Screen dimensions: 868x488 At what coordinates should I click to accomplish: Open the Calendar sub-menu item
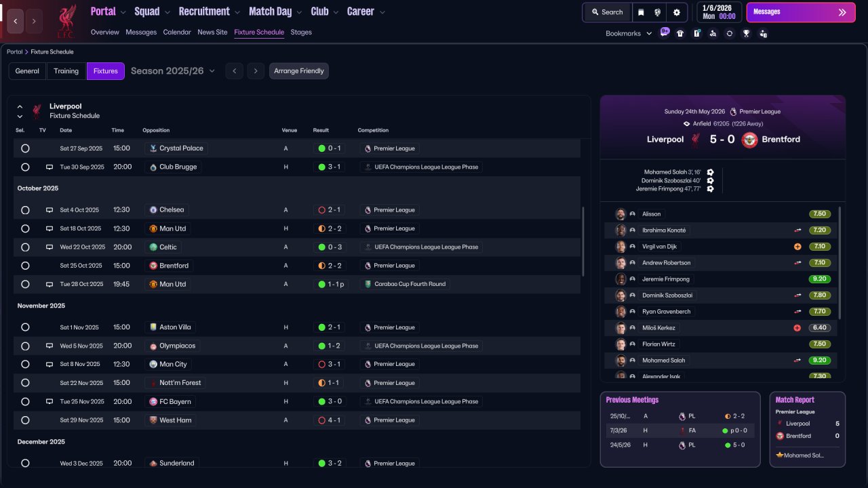point(177,32)
